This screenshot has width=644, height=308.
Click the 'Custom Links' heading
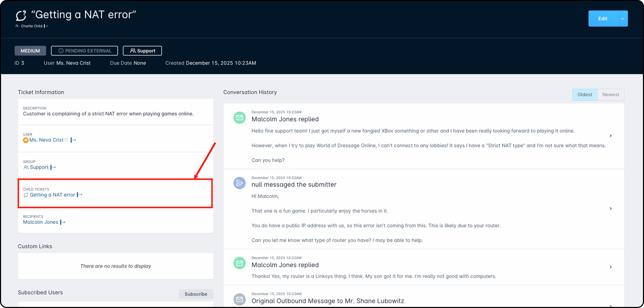point(35,246)
